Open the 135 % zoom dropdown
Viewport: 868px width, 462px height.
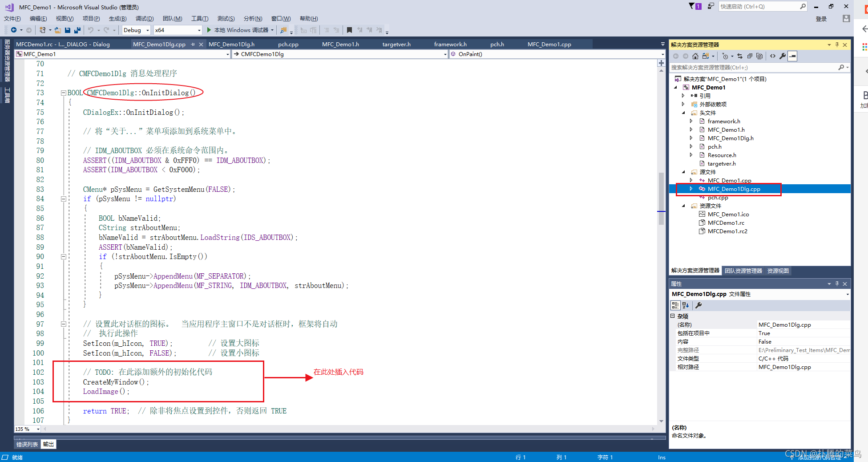point(38,429)
